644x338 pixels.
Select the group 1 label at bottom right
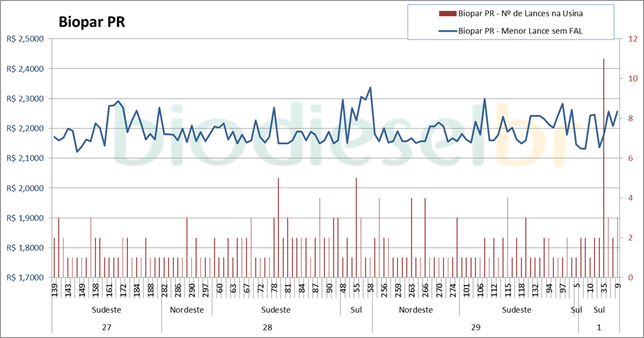(x=599, y=327)
